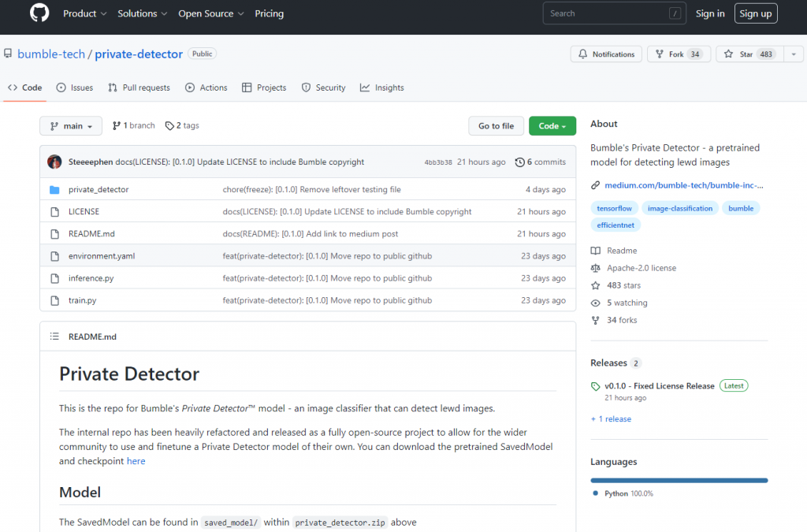Expand the Star options dropdown arrow
The width and height of the screenshot is (807, 532).
(x=793, y=54)
